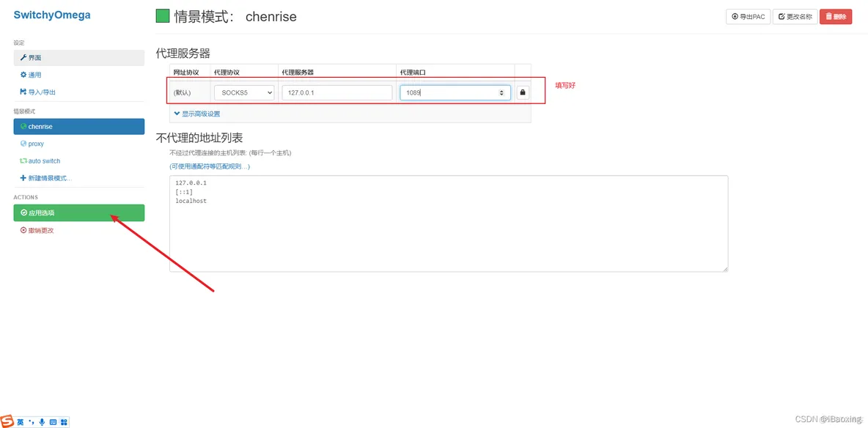
Task: Open the 通用 general settings
Action: click(x=78, y=75)
